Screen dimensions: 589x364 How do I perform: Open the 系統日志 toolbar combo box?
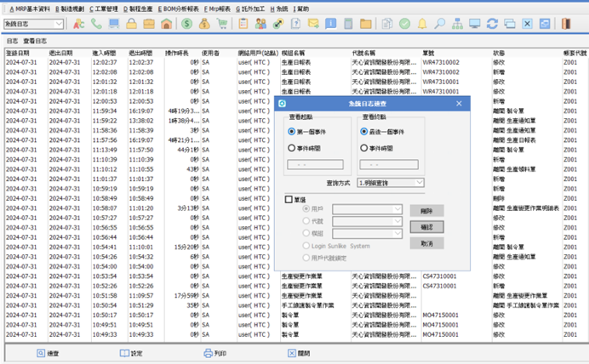(33, 24)
